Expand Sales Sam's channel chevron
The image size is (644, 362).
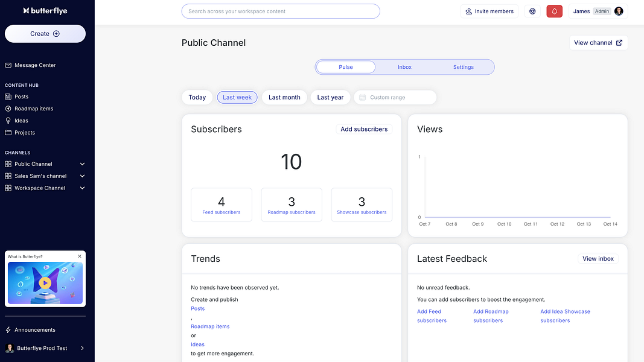[83, 176]
